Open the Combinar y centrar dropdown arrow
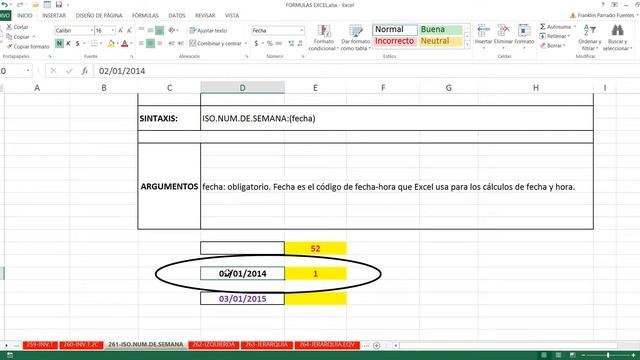 point(246,43)
